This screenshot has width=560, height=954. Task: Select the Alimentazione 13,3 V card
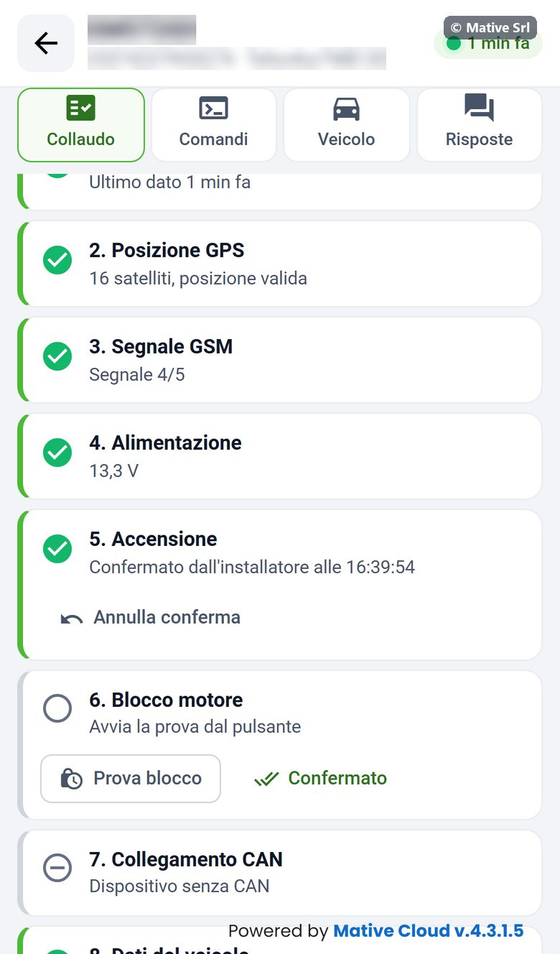point(280,456)
